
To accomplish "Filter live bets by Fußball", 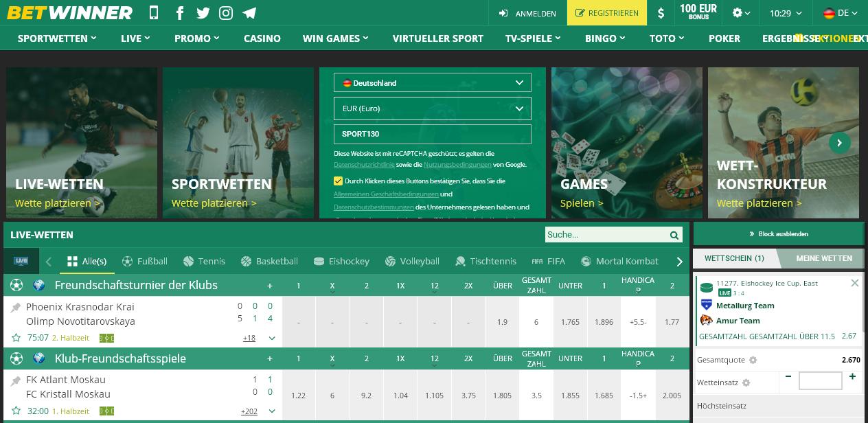I will (x=144, y=261).
